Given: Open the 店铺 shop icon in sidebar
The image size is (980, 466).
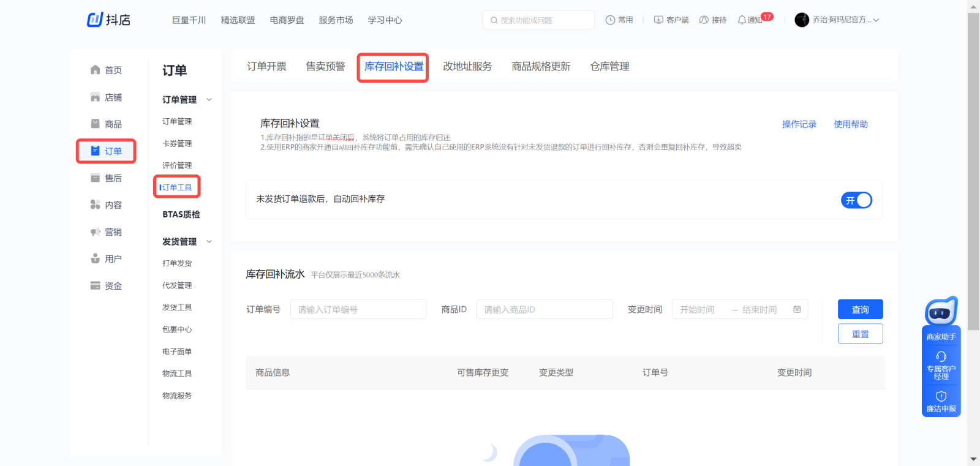Looking at the screenshot, I should coord(95,97).
